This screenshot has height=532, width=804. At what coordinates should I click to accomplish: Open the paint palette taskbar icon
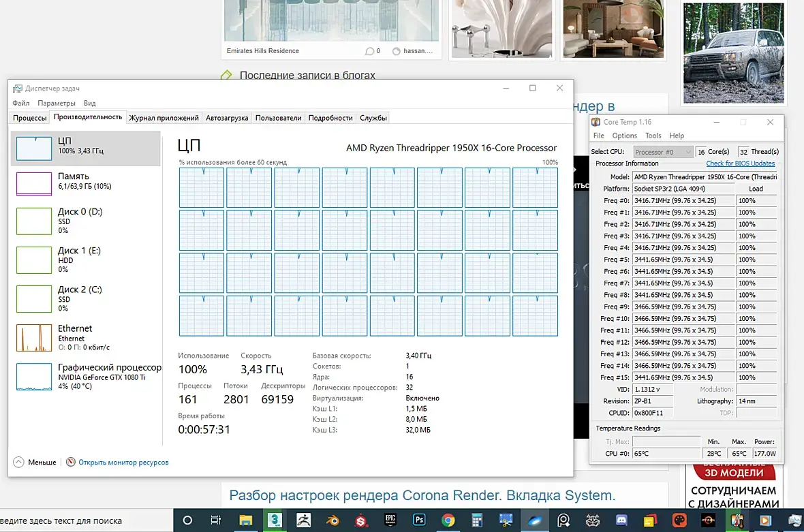[679, 520]
